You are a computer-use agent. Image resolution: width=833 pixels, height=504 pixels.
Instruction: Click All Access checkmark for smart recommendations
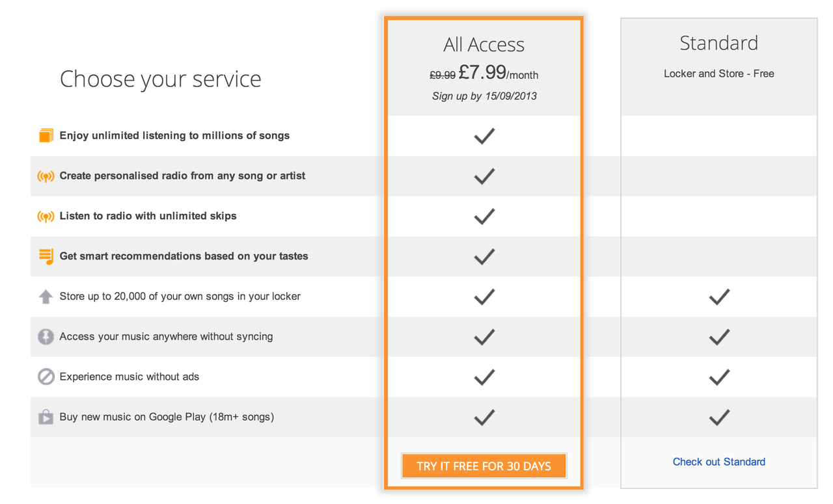484,257
